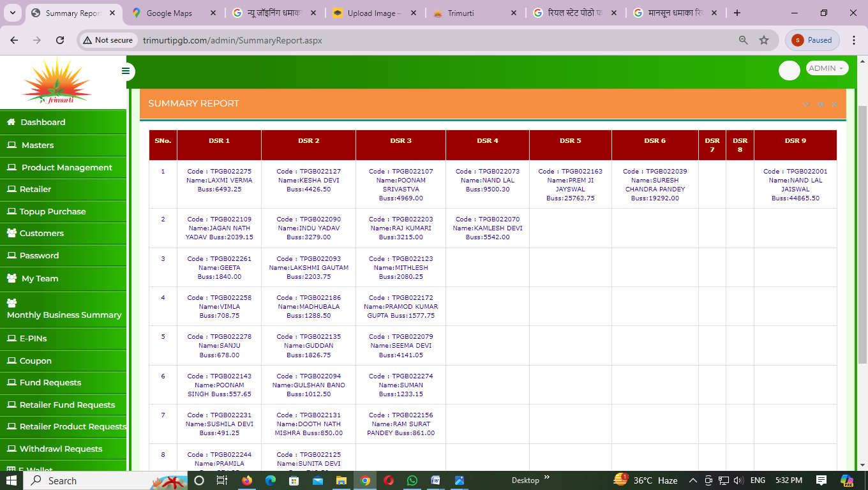Open Summary Report panel gear settings
Viewport: 868px width, 490px height.
click(821, 104)
